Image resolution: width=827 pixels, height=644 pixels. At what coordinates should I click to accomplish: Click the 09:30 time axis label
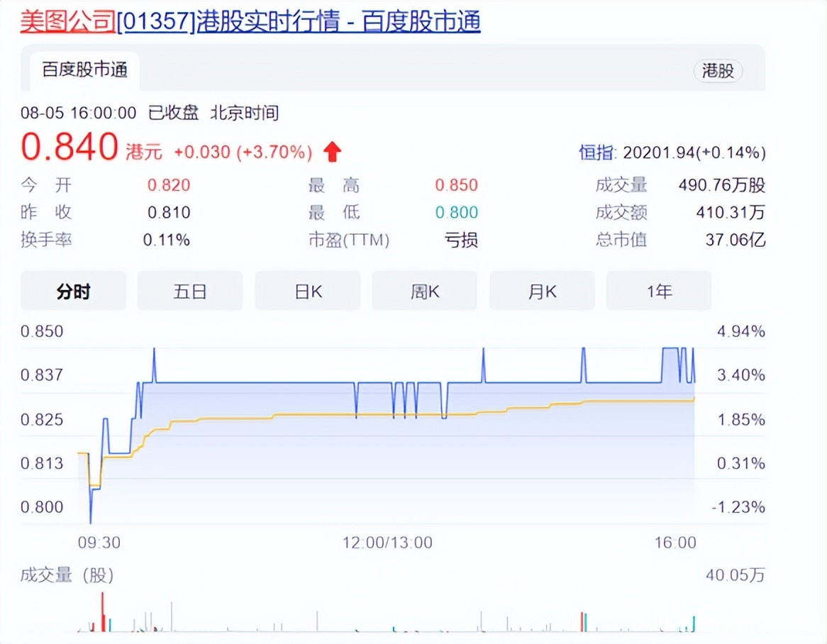(99, 542)
